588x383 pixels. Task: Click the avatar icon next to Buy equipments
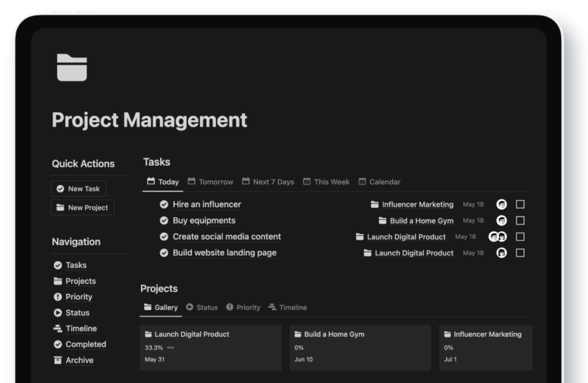(x=502, y=220)
